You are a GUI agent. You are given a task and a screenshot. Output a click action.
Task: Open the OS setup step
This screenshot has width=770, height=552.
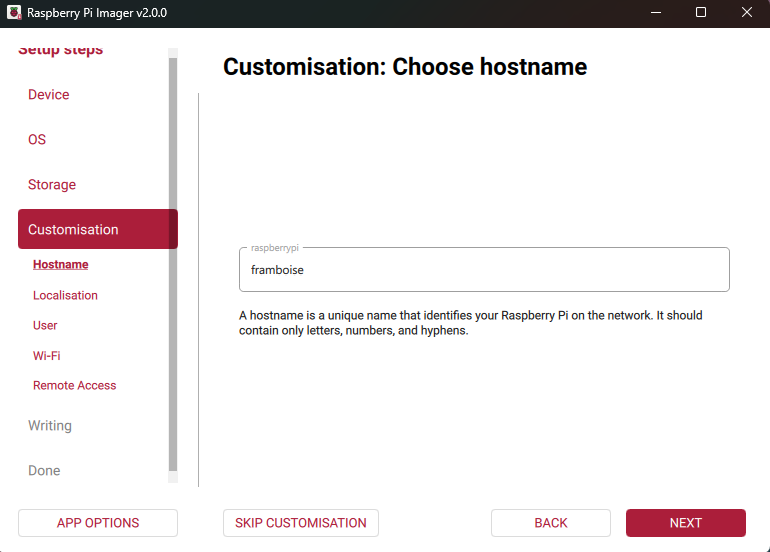[x=37, y=140]
